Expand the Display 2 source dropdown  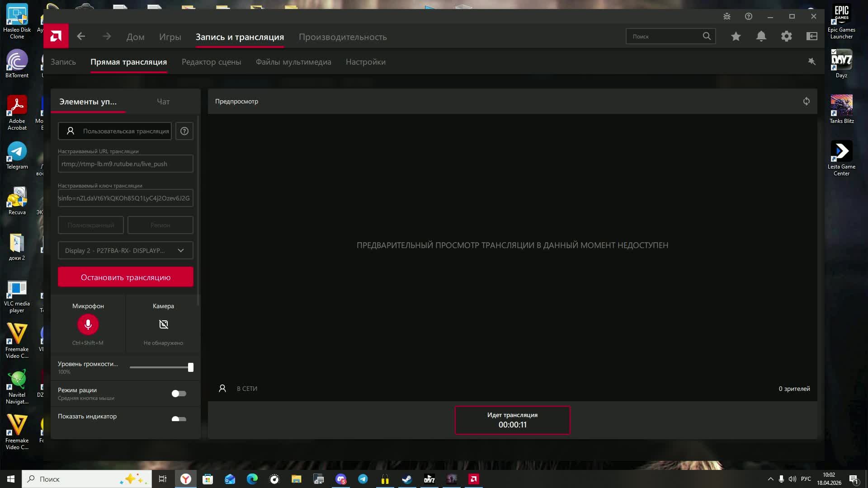point(125,250)
